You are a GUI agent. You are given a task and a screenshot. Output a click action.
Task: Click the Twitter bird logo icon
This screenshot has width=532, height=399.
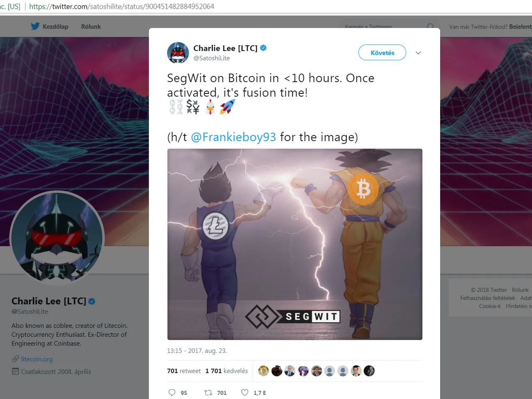coord(35,26)
